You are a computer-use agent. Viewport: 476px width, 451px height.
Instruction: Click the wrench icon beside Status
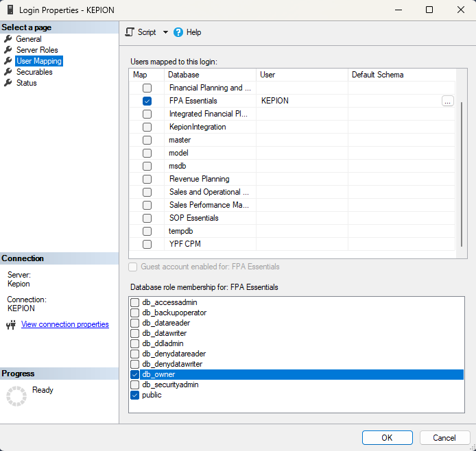coord(8,83)
